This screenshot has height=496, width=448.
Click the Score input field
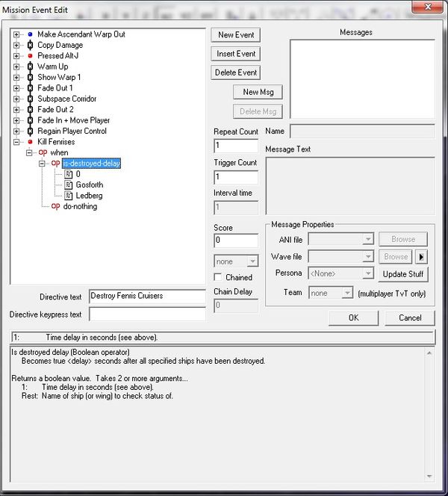pyautogui.click(x=236, y=241)
